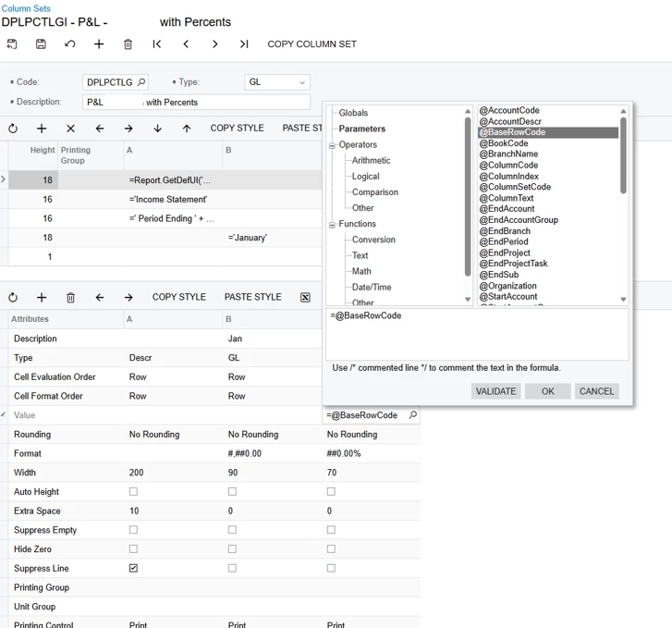Move column right in attributes toolbar

pyautogui.click(x=128, y=297)
